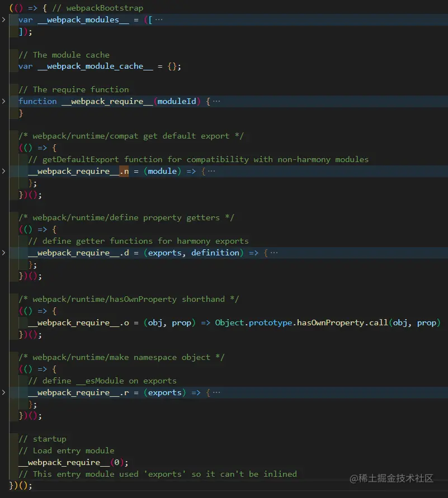Expand the __webpack_require__.d definition fold arrow
The height and width of the screenshot is (498, 448).
pyautogui.click(x=4, y=253)
